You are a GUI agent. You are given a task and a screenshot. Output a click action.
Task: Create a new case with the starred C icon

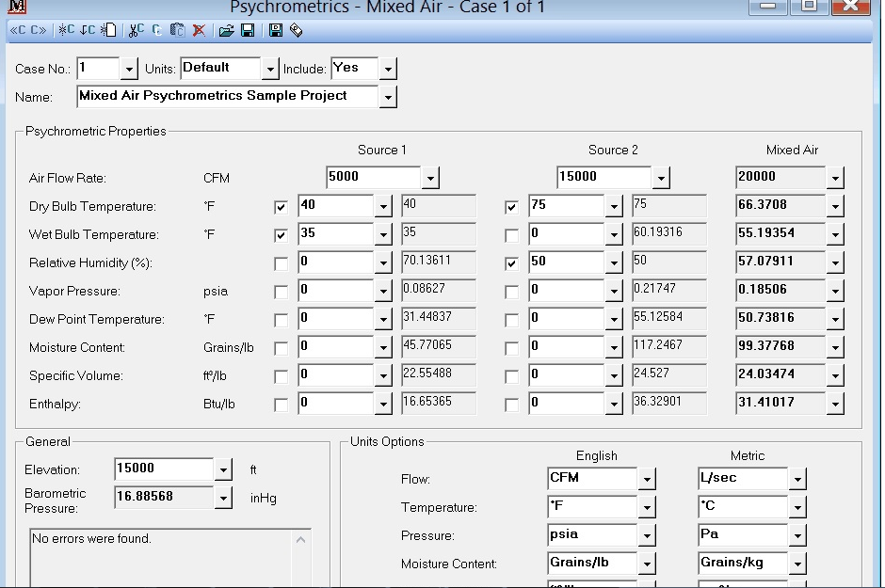(x=67, y=30)
